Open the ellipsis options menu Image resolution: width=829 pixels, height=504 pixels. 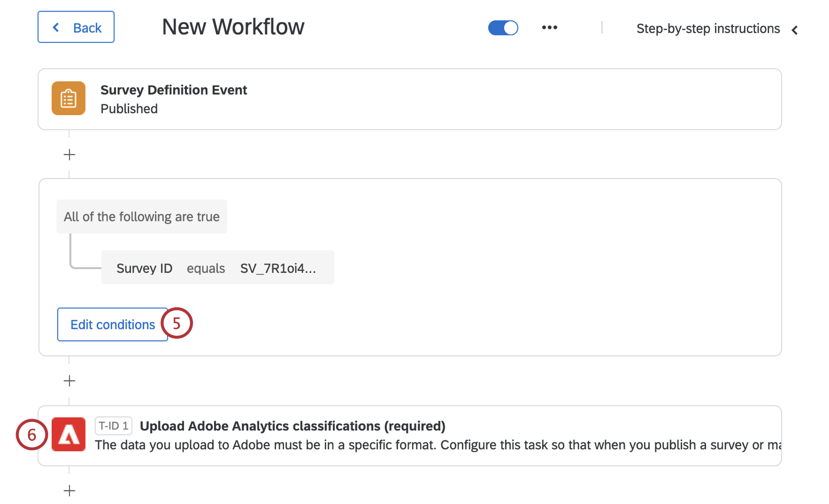point(550,27)
